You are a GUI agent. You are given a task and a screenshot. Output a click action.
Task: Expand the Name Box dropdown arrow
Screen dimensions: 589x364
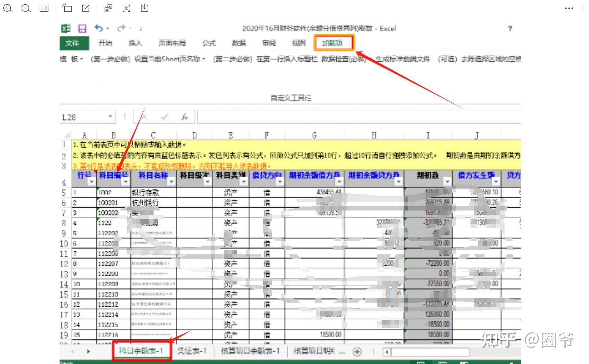[110, 117]
